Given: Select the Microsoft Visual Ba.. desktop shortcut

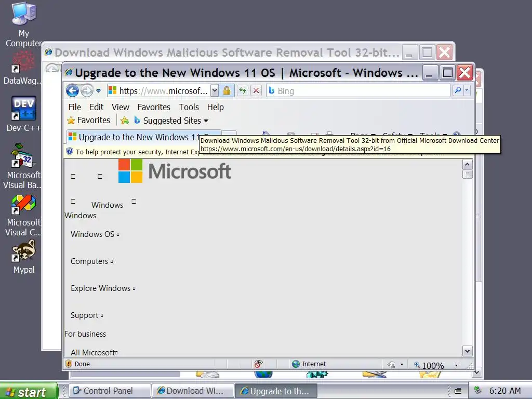Looking at the screenshot, I should (23, 166).
